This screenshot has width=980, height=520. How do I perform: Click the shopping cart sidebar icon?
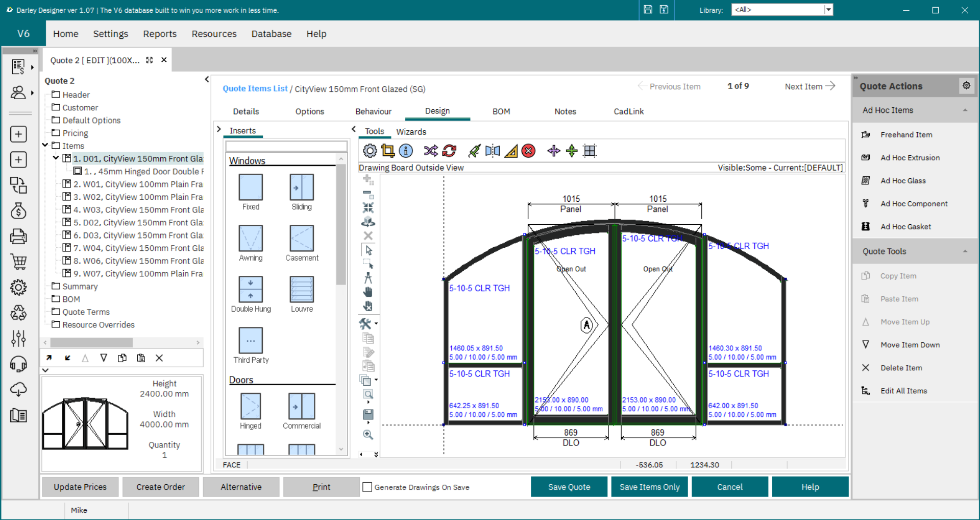pyautogui.click(x=19, y=262)
